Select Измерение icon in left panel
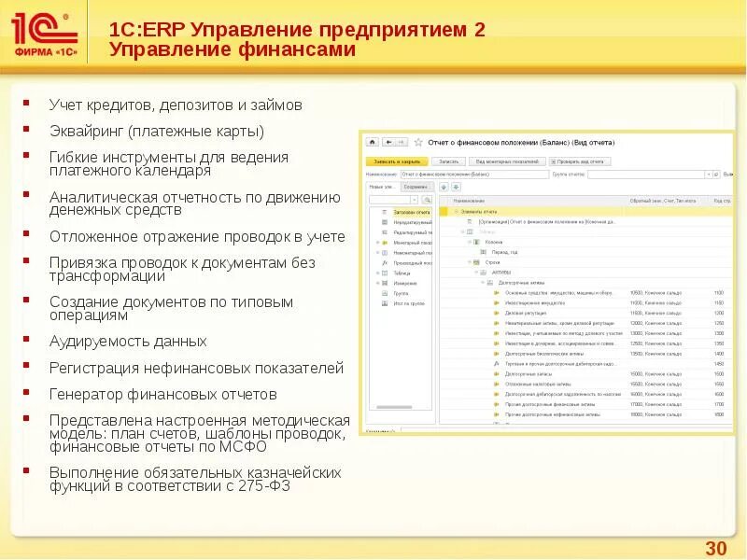747x560 pixels. pyautogui.click(x=385, y=284)
